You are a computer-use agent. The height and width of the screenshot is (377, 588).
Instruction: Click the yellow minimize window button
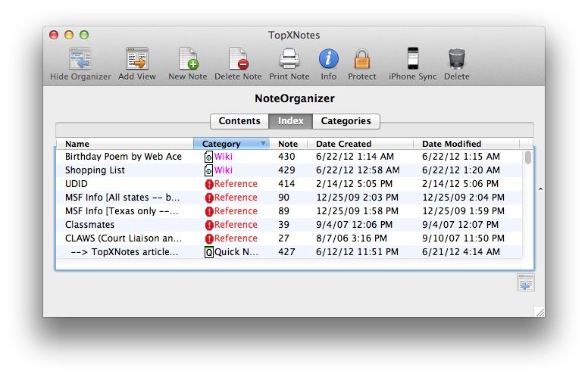point(69,35)
